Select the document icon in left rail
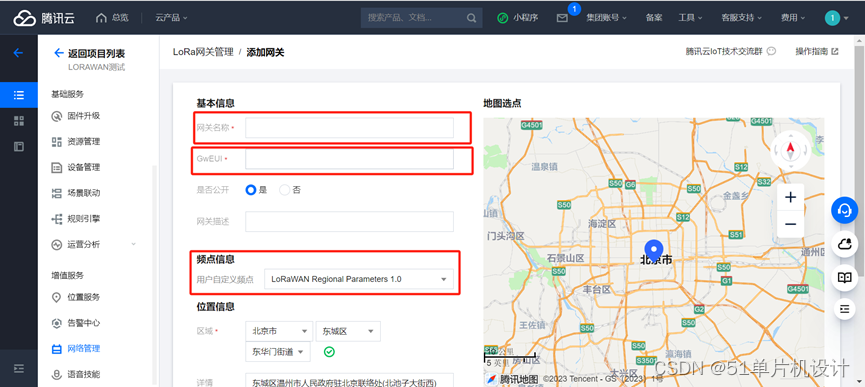This screenshot has height=387, width=865. pyautogui.click(x=19, y=147)
